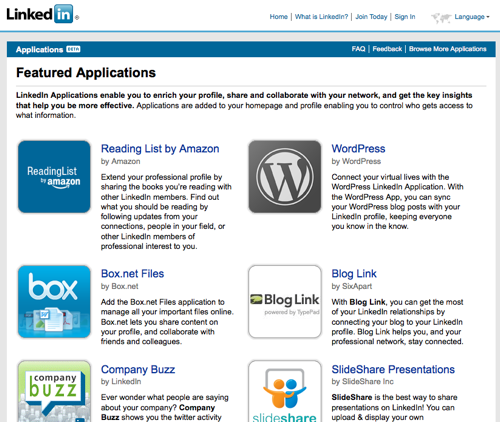500x422 pixels.
Task: Open the Feedback link
Action: (x=387, y=49)
